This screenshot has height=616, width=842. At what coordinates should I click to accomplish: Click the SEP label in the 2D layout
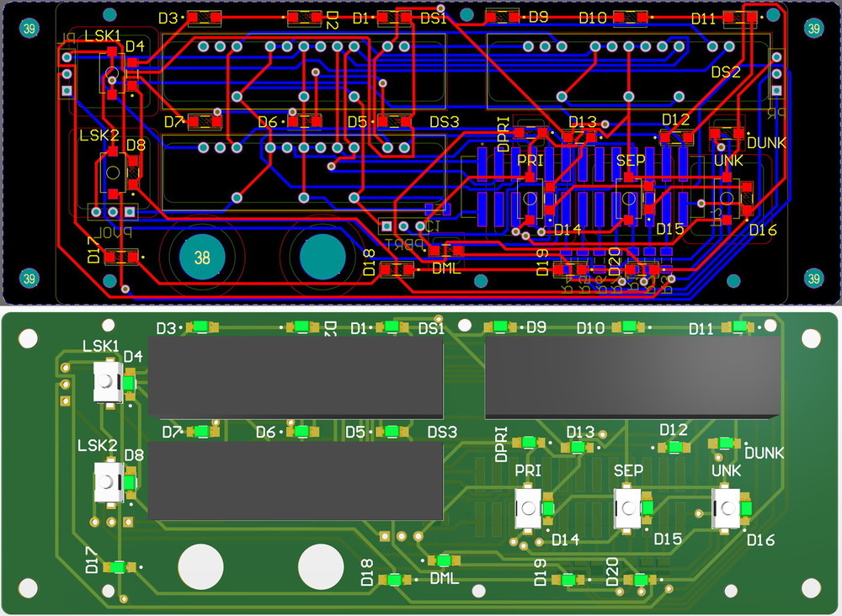pos(631,161)
